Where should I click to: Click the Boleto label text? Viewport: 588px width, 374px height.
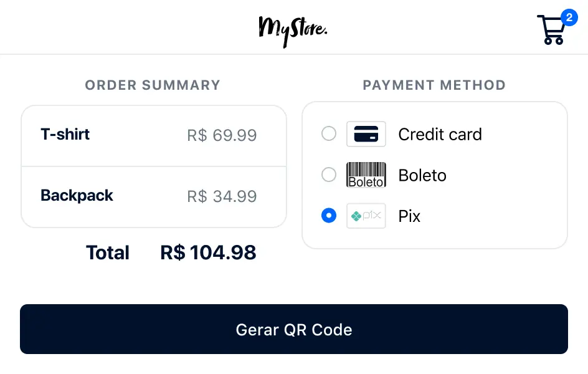(422, 175)
